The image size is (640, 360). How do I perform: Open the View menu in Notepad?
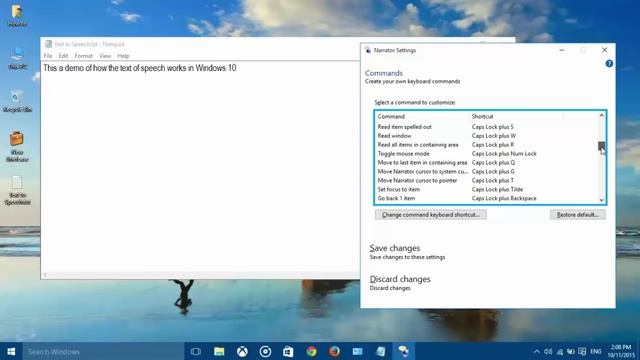[x=105, y=56]
